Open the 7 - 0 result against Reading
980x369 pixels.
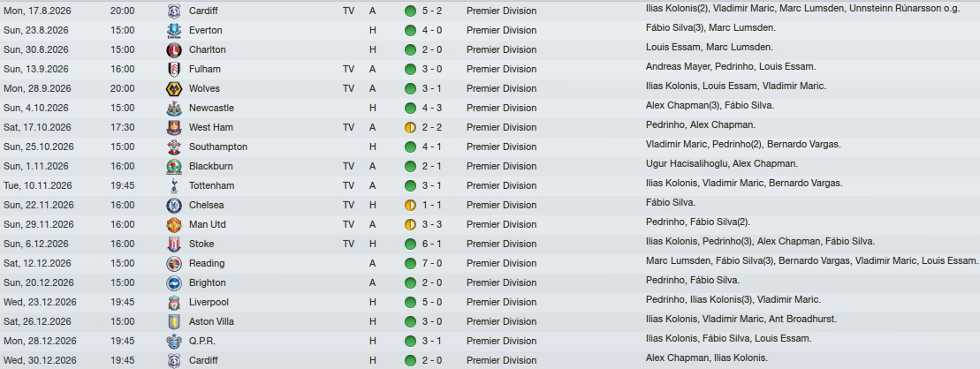click(432, 263)
